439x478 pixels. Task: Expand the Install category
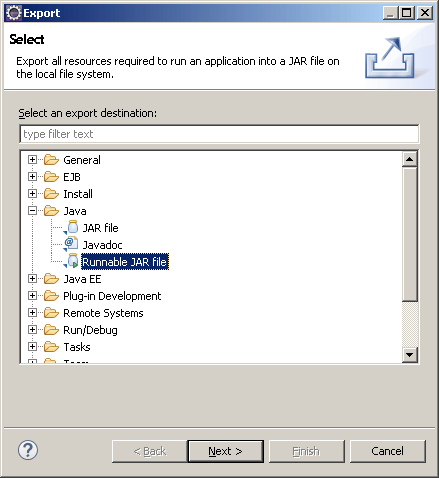[32, 193]
